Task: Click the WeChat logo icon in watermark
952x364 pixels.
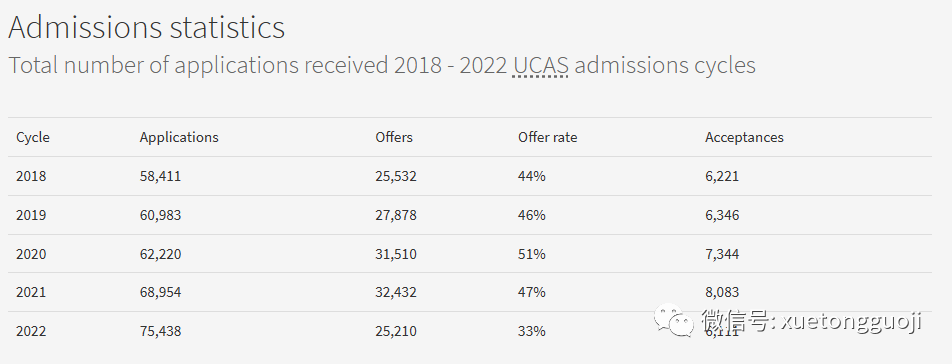Action: pos(673,320)
